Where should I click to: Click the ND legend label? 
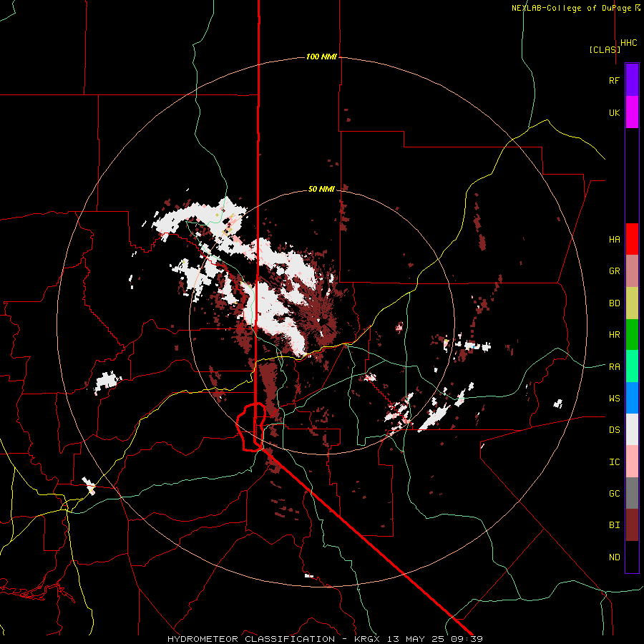click(x=614, y=557)
